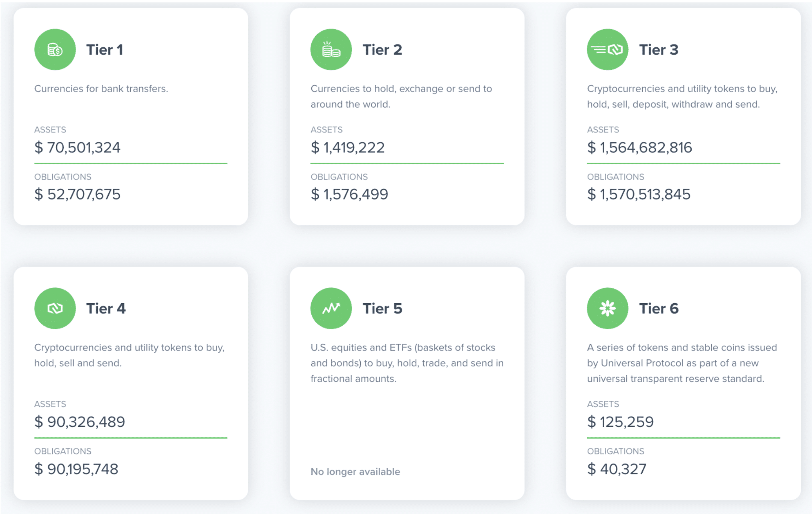Click the Tier 6 heading text

pos(659,308)
